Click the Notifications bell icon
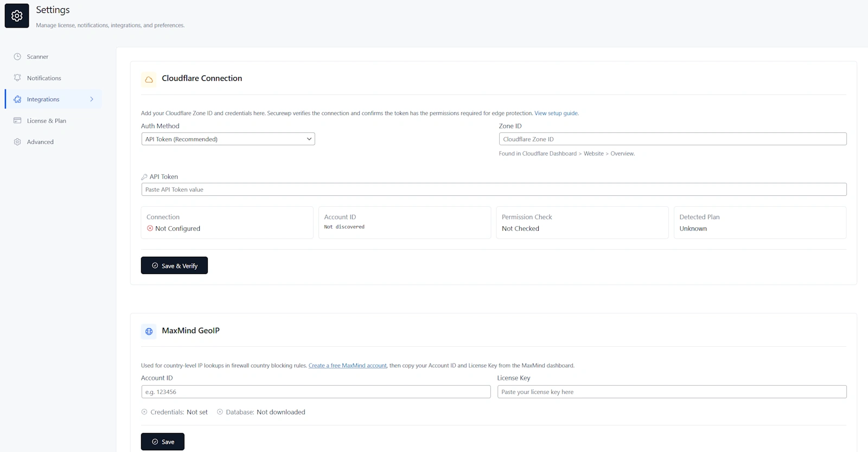 17,78
